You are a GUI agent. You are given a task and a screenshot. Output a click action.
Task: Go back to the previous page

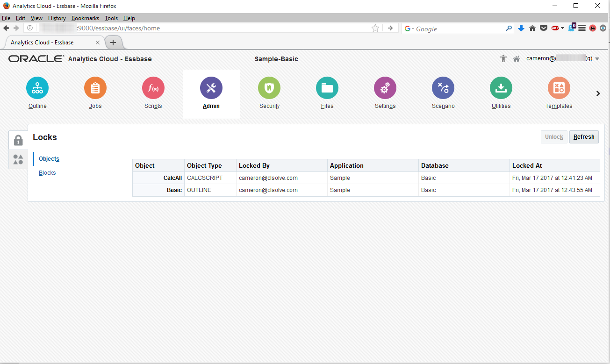pyautogui.click(x=6, y=28)
